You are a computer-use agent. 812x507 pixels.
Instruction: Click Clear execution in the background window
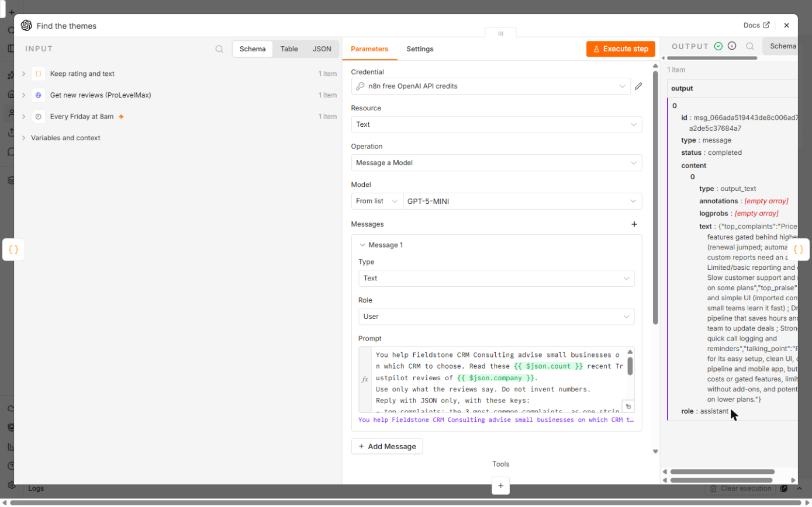click(x=741, y=488)
